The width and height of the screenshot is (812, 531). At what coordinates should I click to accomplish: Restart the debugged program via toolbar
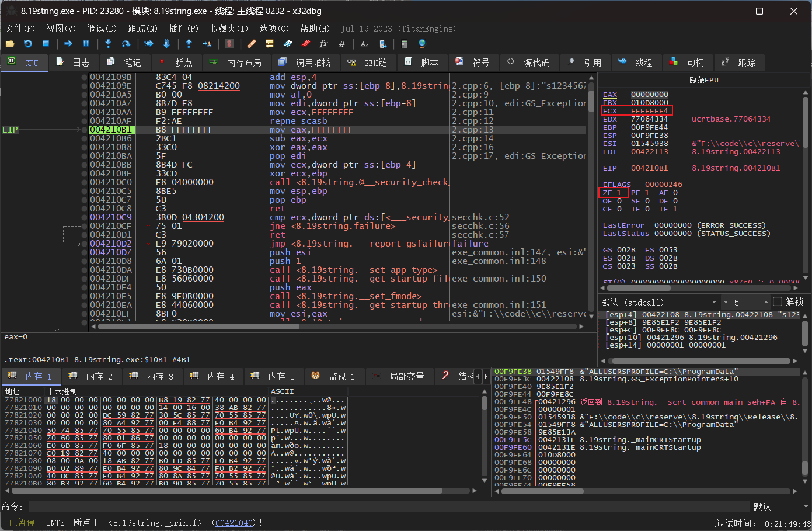pos(27,44)
